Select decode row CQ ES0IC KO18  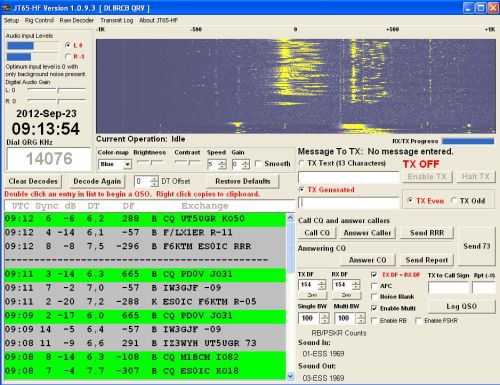[x=145, y=371]
